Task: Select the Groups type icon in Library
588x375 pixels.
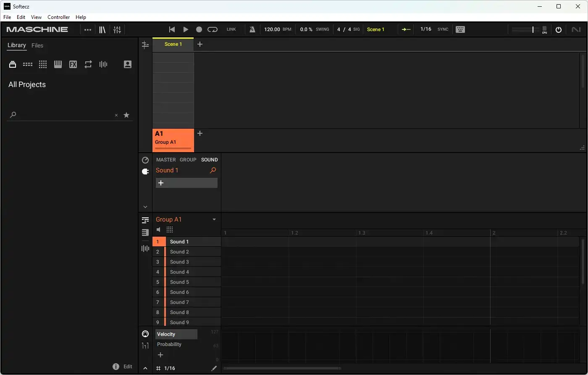Action: 28,64
